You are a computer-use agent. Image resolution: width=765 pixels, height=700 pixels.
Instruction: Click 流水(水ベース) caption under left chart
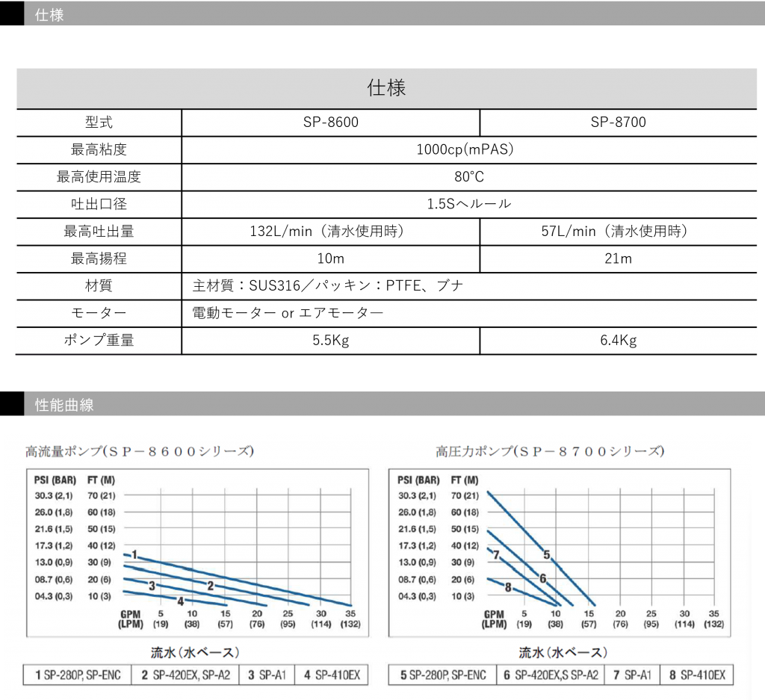click(x=195, y=653)
